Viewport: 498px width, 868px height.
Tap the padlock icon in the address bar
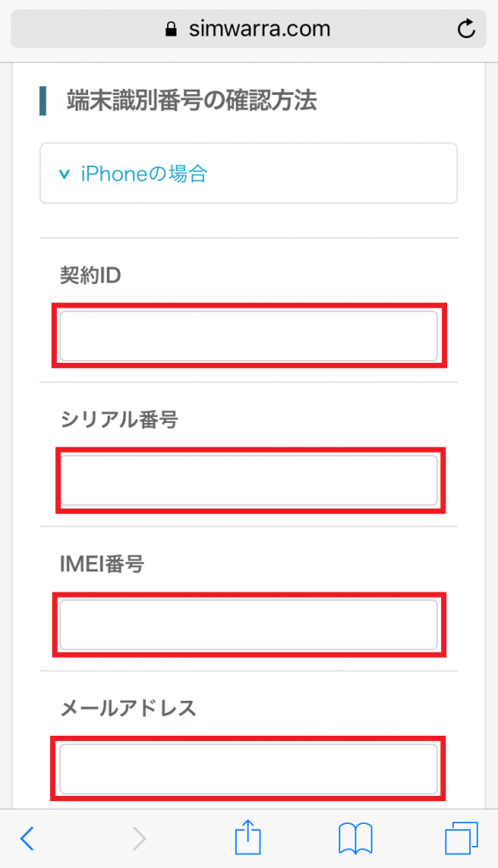pos(171,29)
